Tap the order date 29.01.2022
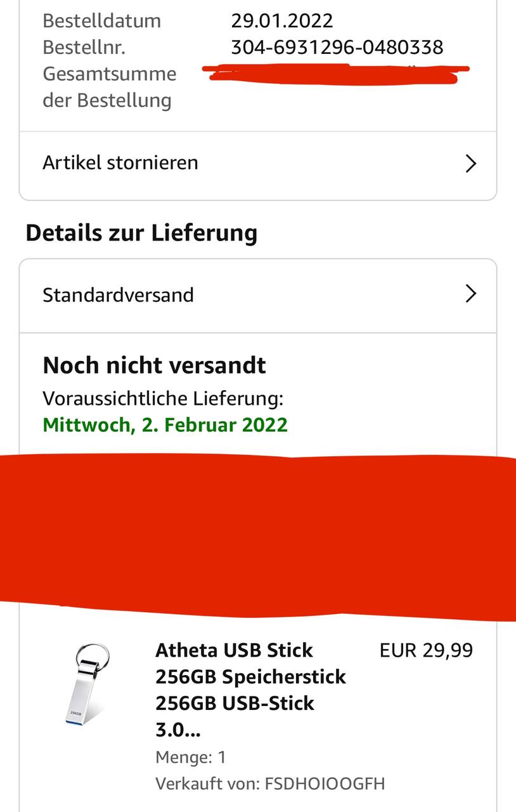516x812 pixels. 281,21
